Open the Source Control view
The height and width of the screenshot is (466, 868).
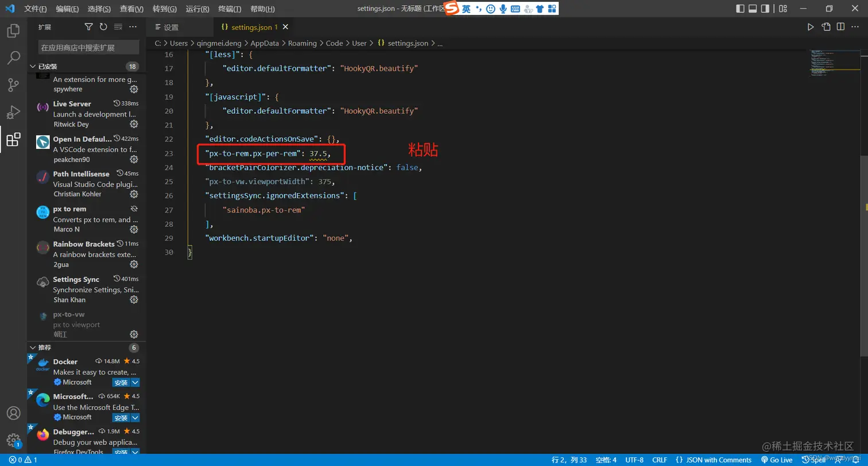(13, 85)
